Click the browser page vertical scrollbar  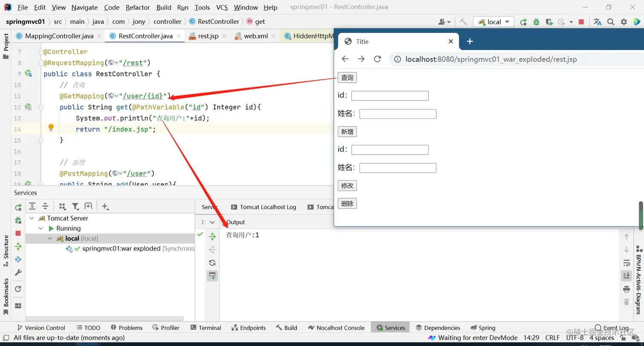coord(641,215)
